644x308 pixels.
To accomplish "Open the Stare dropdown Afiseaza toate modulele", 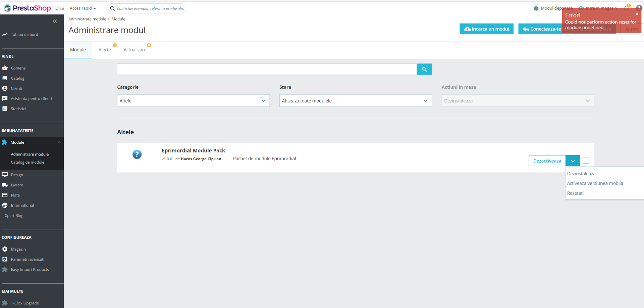I will pos(356,101).
